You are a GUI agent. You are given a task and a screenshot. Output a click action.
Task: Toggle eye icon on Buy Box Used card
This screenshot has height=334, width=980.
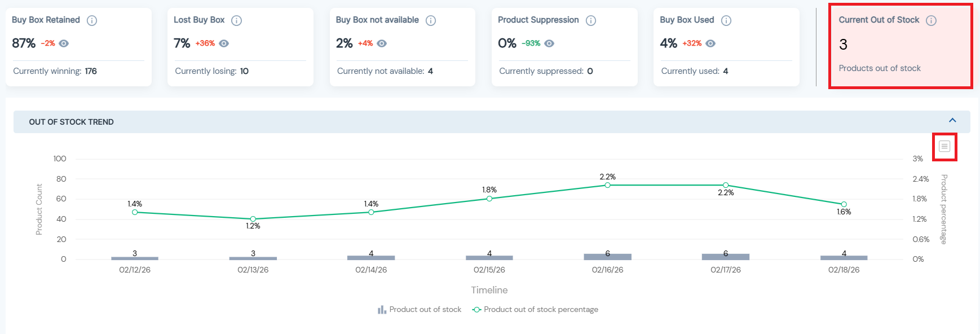710,43
